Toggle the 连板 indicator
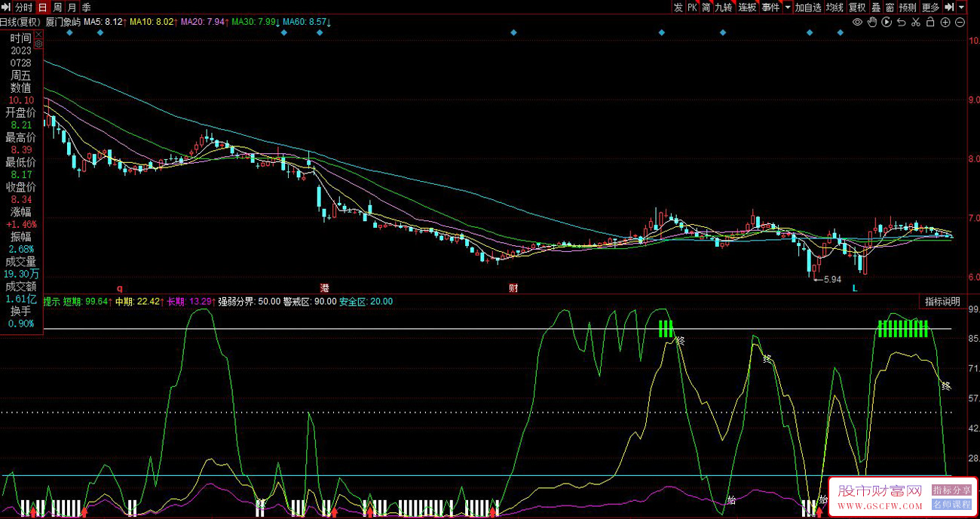The height and width of the screenshot is (519, 980). pyautogui.click(x=747, y=8)
